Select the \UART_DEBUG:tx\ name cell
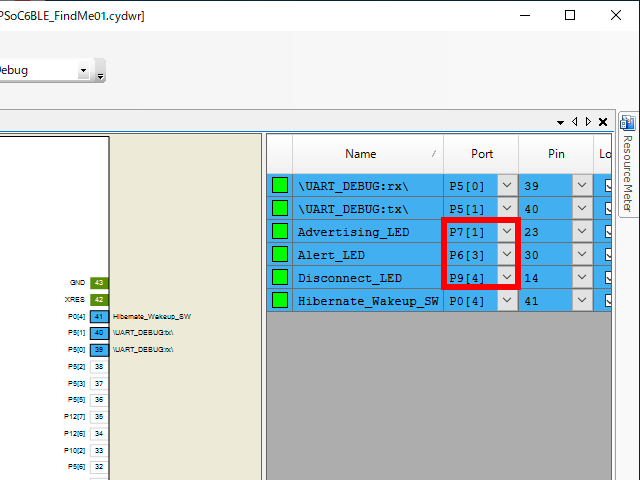Viewport: 640px width, 480px height. click(x=368, y=208)
